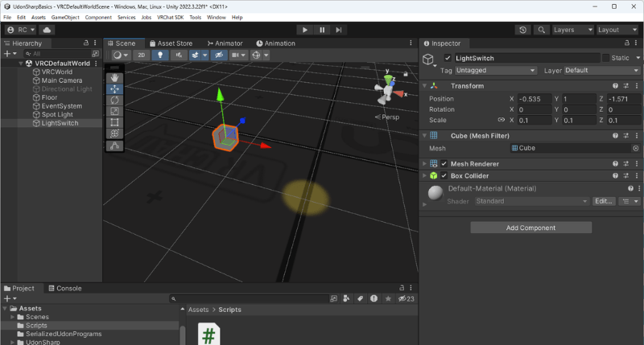The image size is (644, 345).
Task: Click the material Edit... button
Action: pos(603,201)
